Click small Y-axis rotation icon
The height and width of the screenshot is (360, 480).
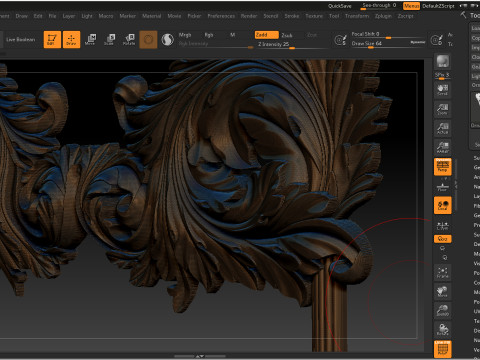pyautogui.click(x=443, y=248)
